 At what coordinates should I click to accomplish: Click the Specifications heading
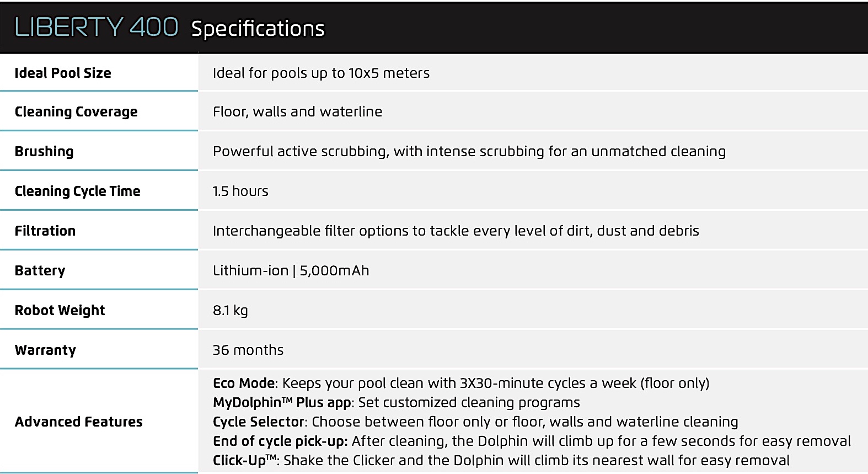coord(258,29)
